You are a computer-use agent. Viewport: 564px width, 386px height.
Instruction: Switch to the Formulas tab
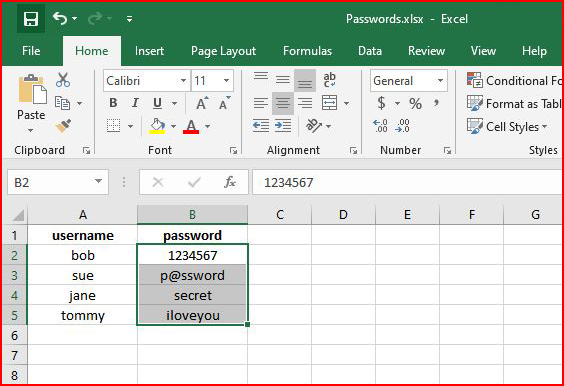click(307, 51)
